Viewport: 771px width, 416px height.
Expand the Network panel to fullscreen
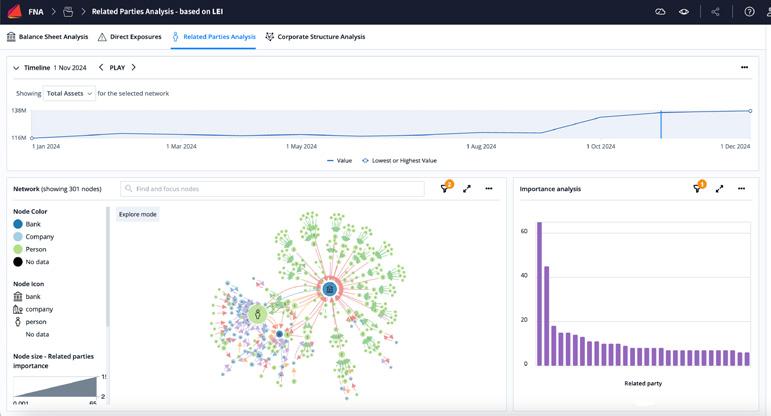[x=467, y=188]
